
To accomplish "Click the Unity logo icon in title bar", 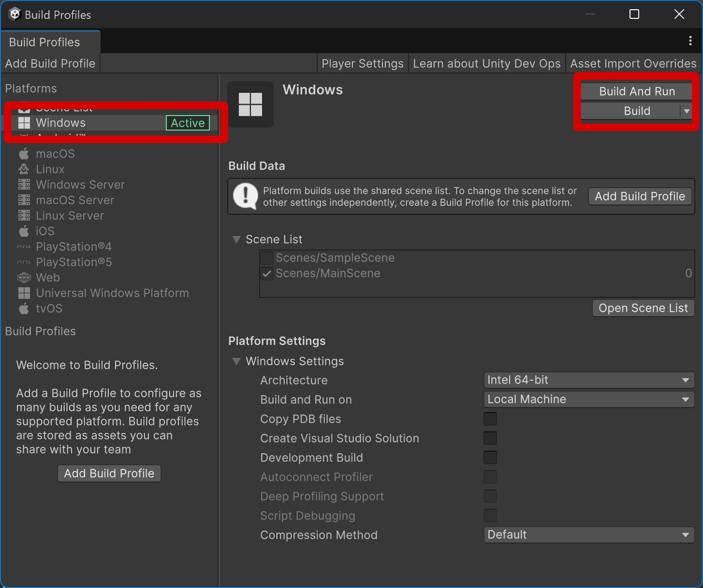I will pos(15,15).
